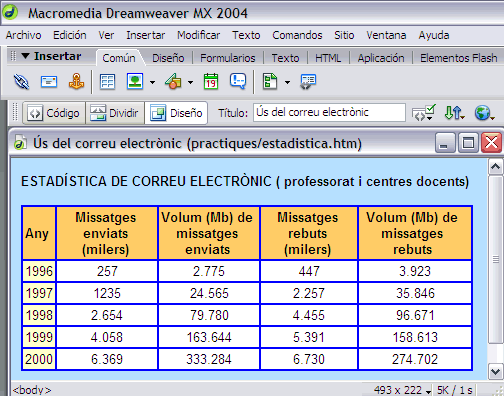504x396 pixels.
Task: Open the browser check menu icon
Action: point(424,113)
